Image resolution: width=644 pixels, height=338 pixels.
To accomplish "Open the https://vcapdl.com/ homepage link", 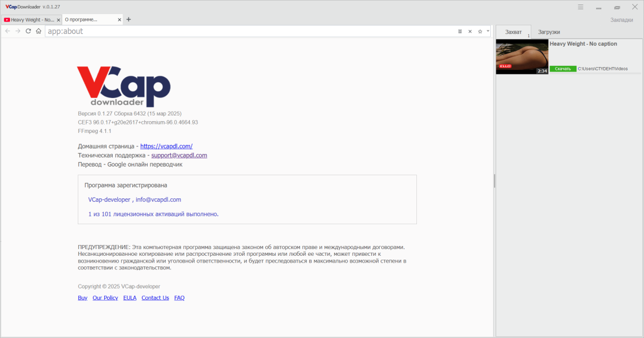I will pyautogui.click(x=166, y=146).
